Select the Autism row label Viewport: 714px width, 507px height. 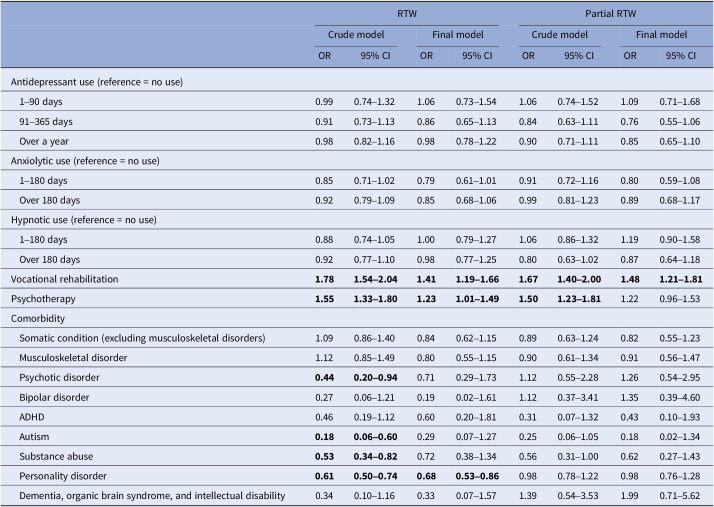(34, 436)
